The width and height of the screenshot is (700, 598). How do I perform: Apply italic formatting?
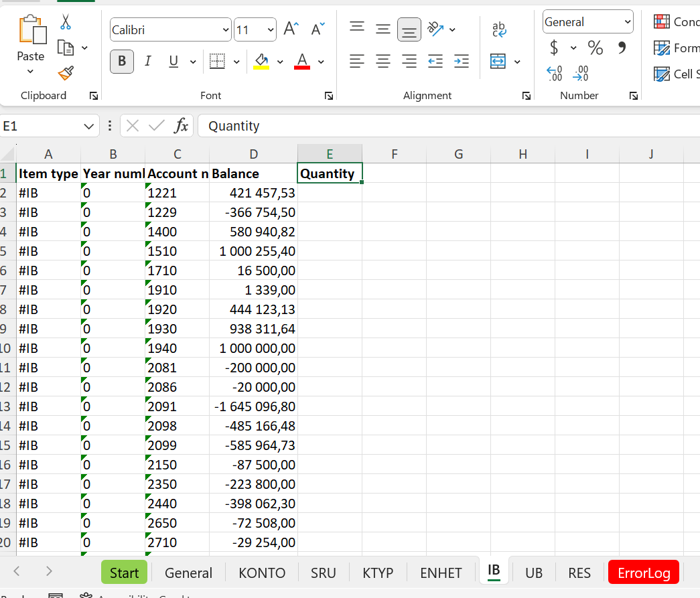click(x=147, y=61)
